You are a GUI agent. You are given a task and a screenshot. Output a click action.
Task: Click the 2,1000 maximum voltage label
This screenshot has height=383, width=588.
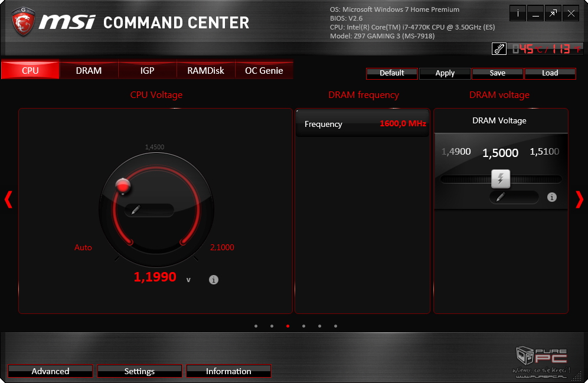pyautogui.click(x=222, y=247)
